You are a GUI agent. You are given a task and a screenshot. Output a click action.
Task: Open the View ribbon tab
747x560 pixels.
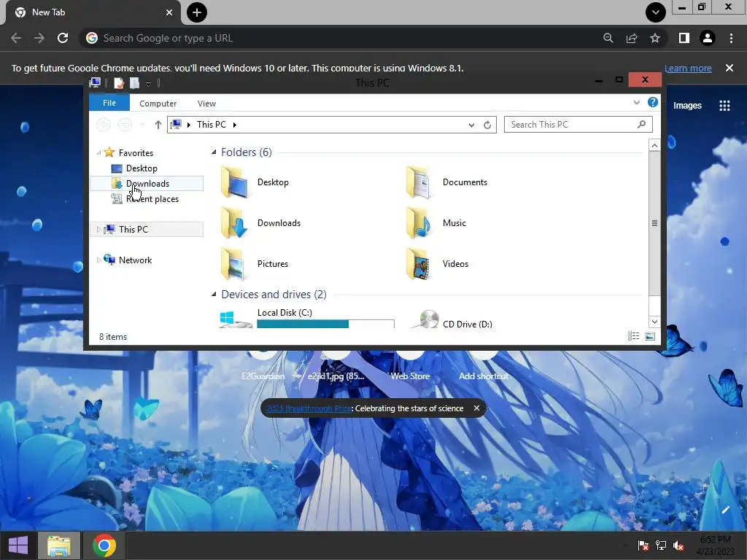pyautogui.click(x=206, y=104)
